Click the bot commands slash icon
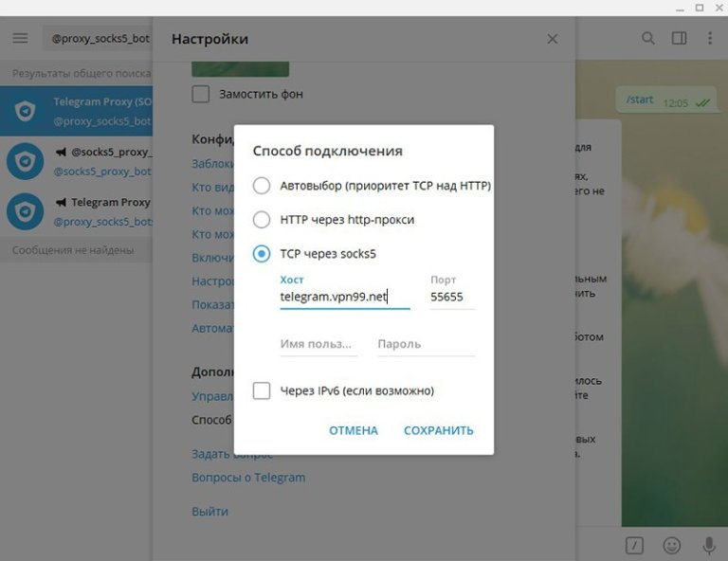 pos(635,545)
